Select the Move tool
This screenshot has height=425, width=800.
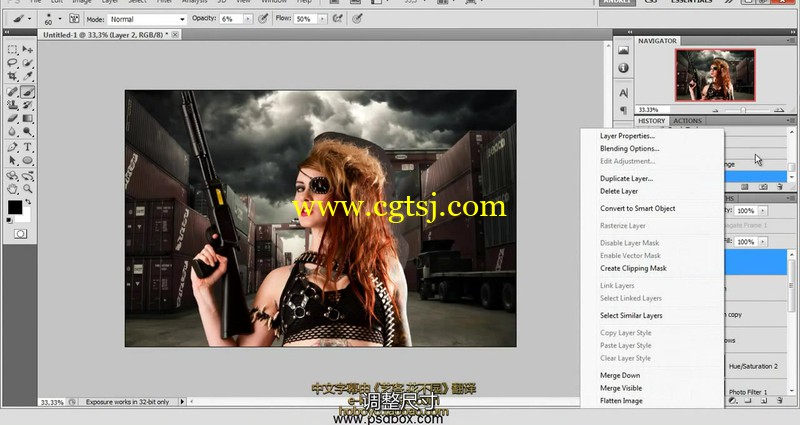click(28, 49)
